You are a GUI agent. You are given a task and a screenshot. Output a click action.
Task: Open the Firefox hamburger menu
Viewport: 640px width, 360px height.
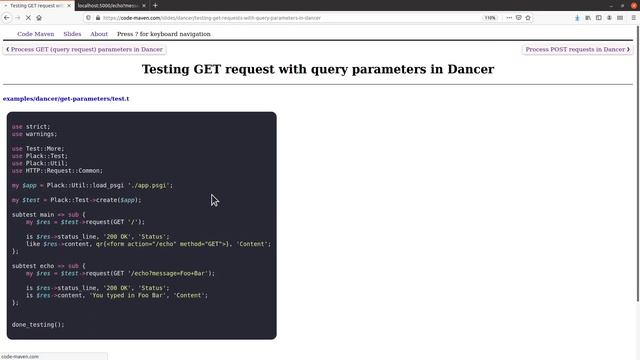click(x=634, y=18)
